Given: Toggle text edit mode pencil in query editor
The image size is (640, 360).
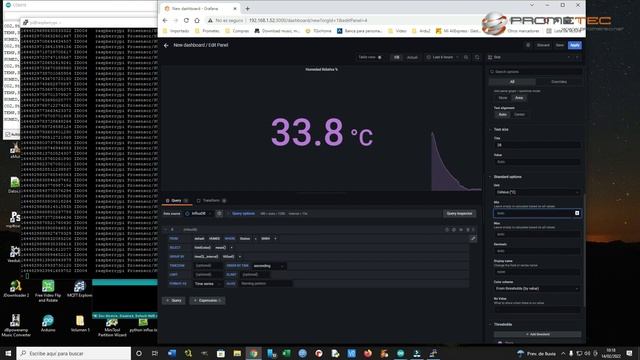Looking at the screenshot, I should click(473, 239).
